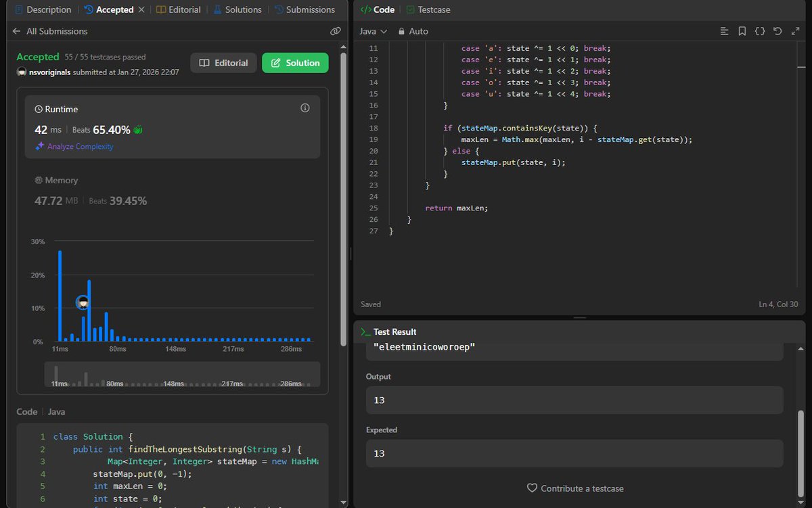Click the Solutions tab flask icon
812x508 pixels.
click(217, 9)
